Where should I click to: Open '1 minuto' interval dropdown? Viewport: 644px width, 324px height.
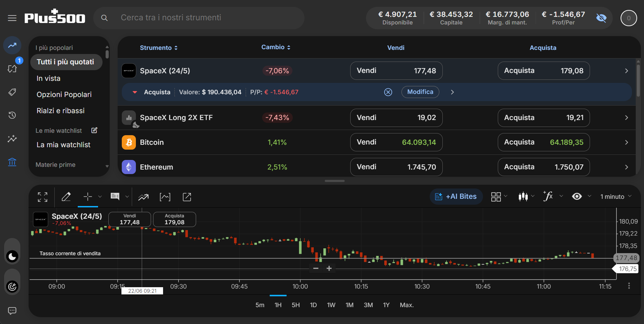click(x=616, y=196)
